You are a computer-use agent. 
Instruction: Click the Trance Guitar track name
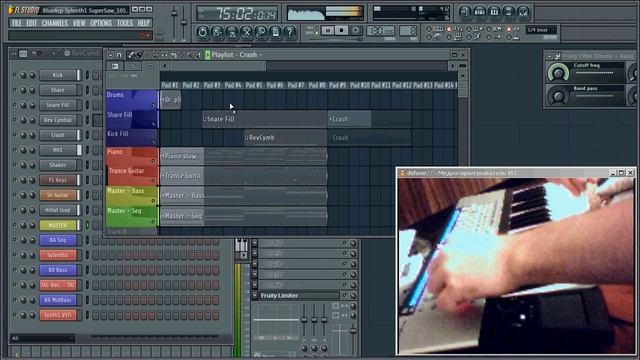tap(127, 171)
